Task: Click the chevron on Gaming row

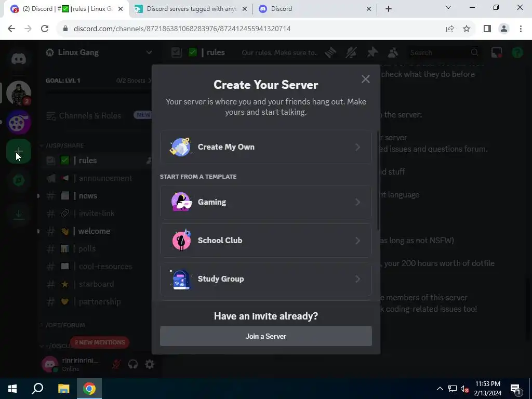Action: pyautogui.click(x=357, y=202)
